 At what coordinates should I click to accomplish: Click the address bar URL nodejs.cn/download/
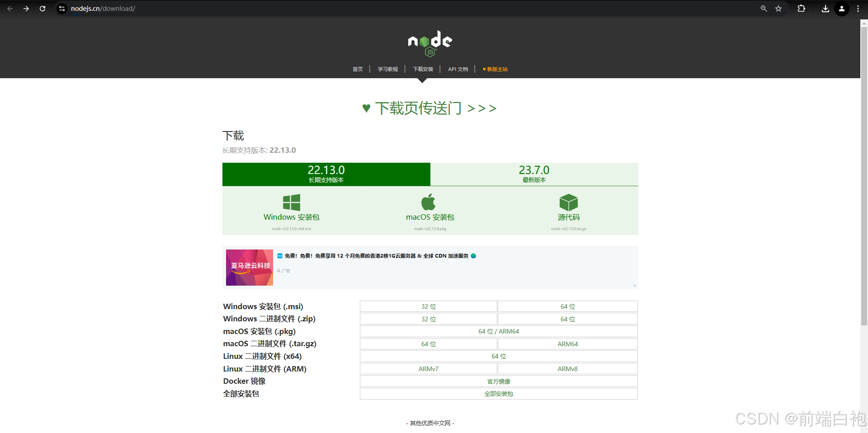(x=103, y=9)
